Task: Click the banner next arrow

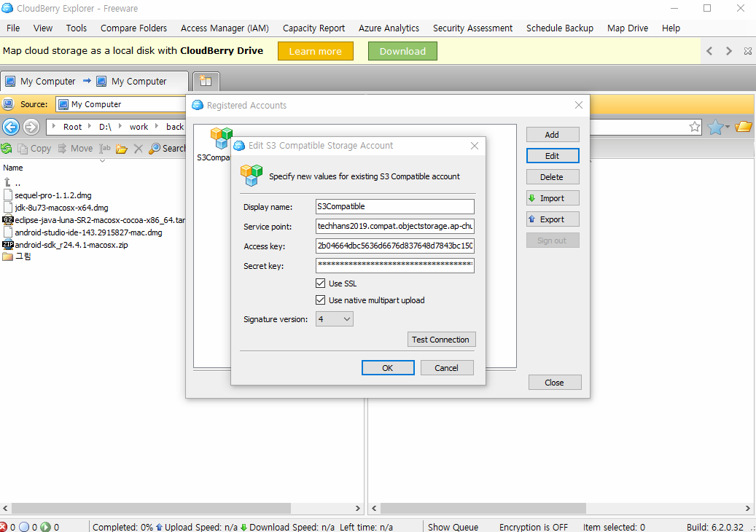Action: [x=728, y=51]
